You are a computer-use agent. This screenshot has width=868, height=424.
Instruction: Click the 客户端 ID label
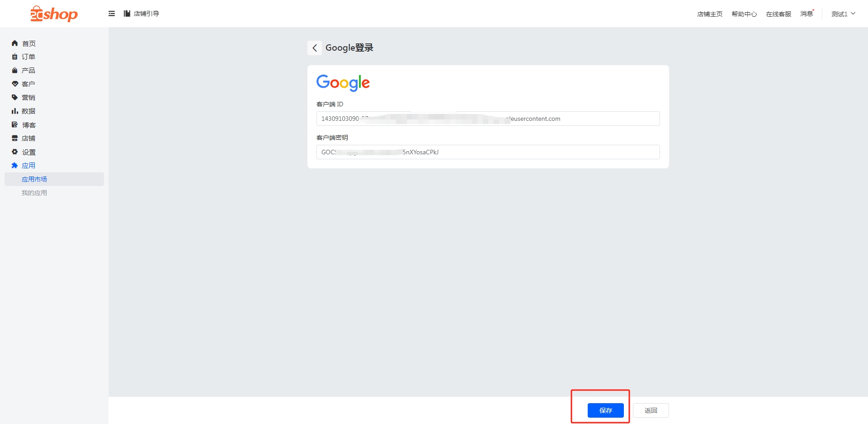coord(330,104)
